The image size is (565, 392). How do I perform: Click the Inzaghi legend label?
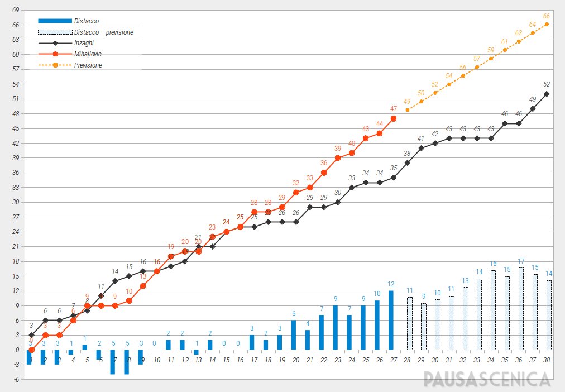84,43
